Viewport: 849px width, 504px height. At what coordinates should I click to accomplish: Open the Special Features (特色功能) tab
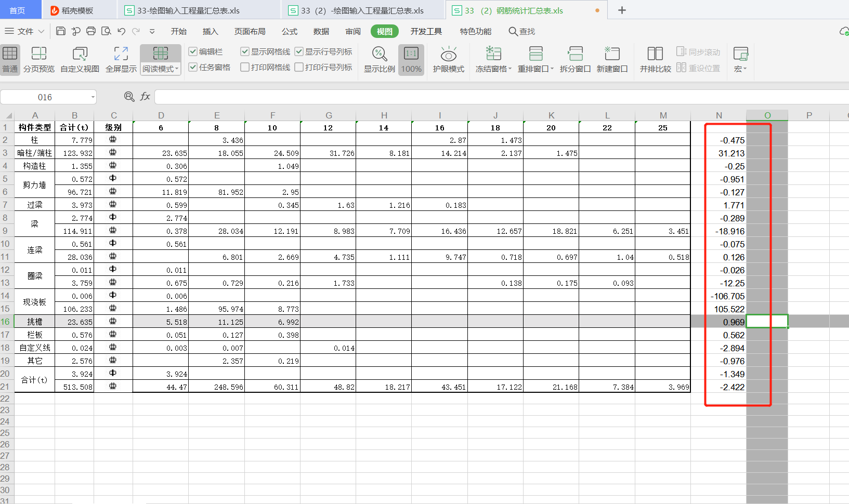[x=476, y=32]
